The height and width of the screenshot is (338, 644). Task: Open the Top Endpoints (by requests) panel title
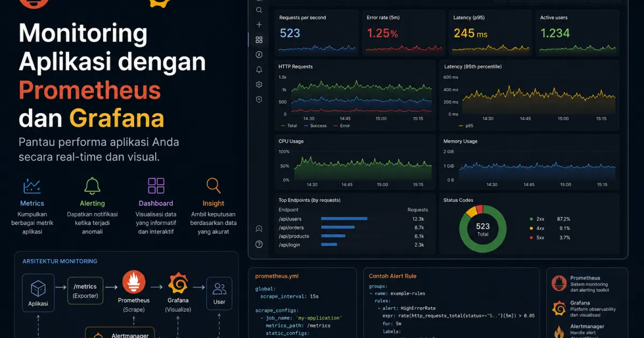[310, 200]
